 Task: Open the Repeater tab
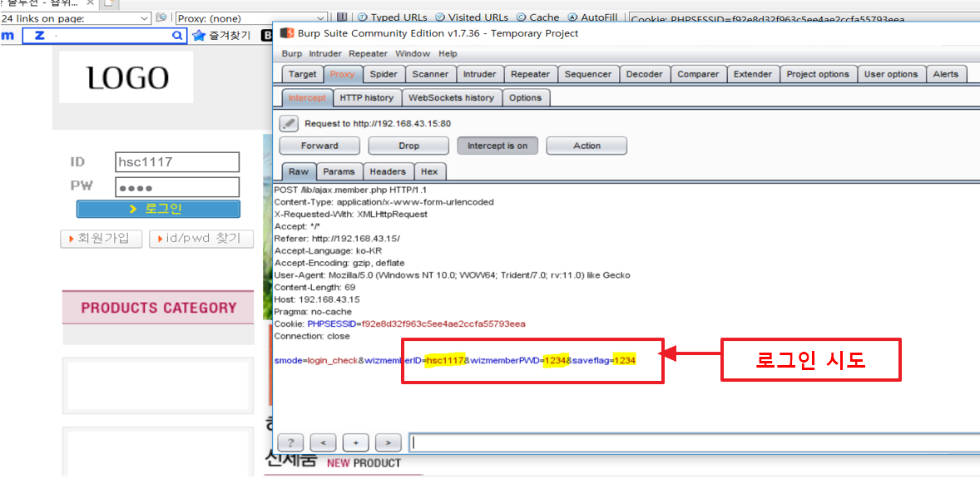(530, 74)
